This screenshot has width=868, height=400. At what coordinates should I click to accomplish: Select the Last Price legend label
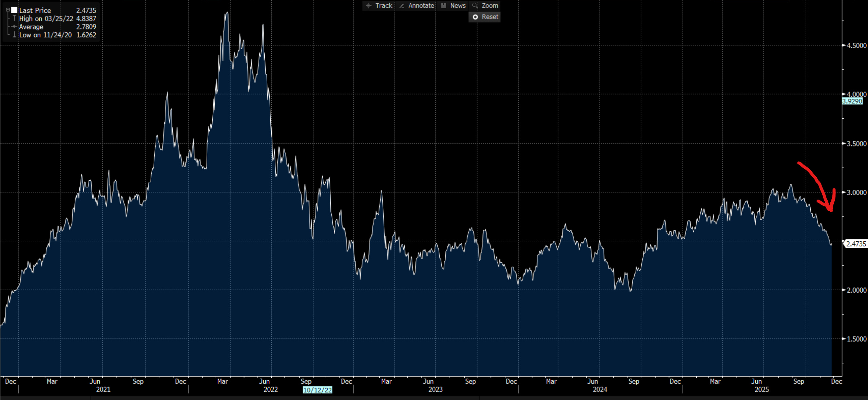point(35,11)
